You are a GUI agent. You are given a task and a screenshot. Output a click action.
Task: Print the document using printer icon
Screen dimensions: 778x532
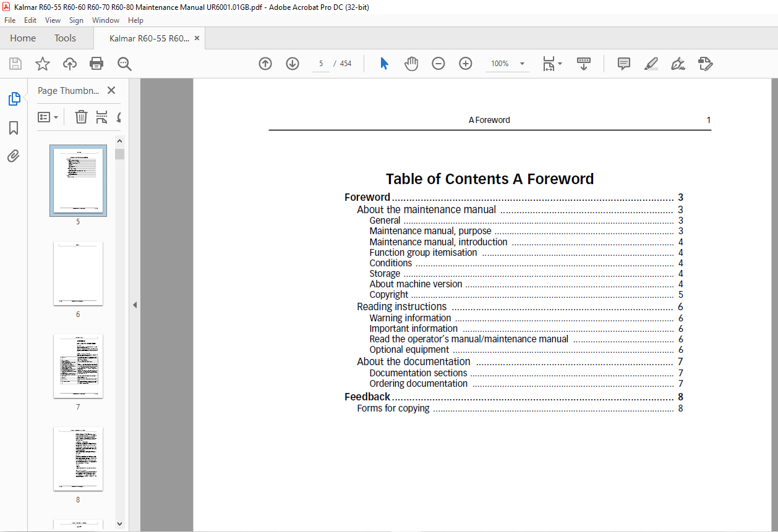tap(96, 64)
